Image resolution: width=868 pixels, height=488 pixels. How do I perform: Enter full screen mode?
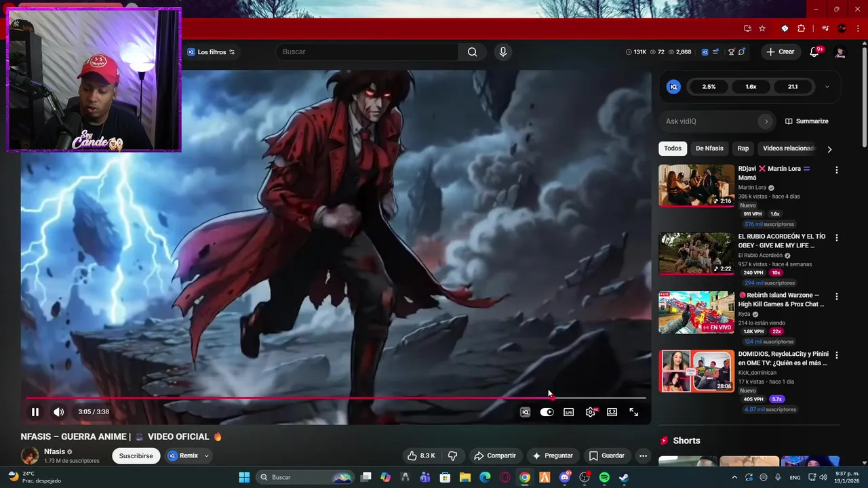pos(633,411)
